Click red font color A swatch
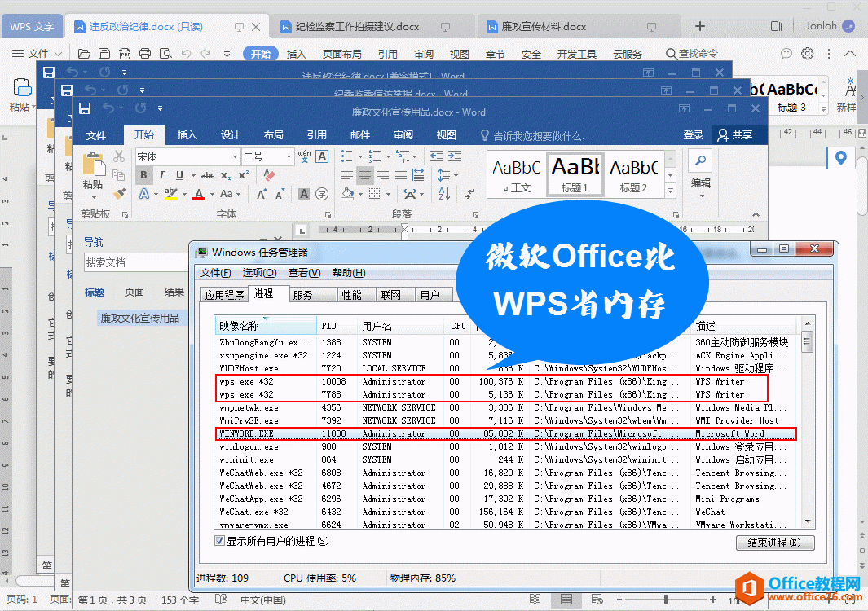868x611 pixels. point(200,194)
